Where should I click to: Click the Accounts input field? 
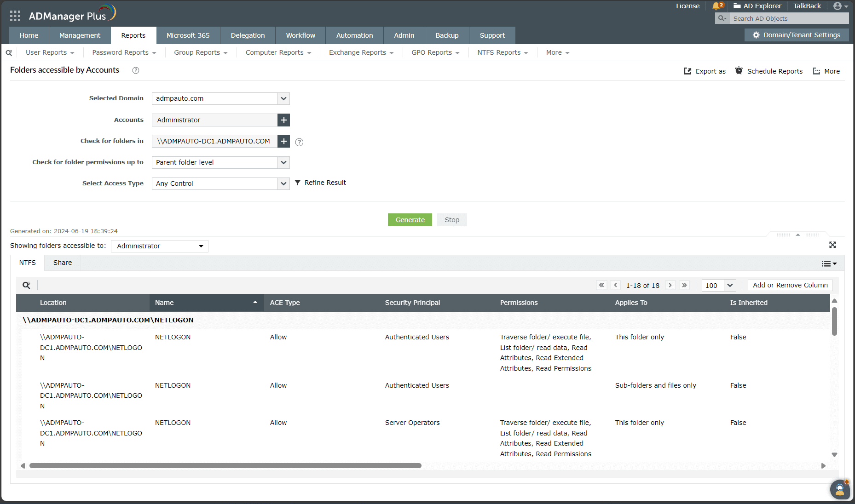(x=215, y=120)
